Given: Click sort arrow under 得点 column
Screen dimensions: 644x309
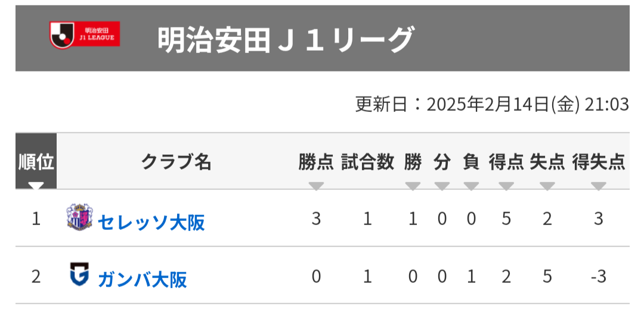Looking at the screenshot, I should 506,186.
